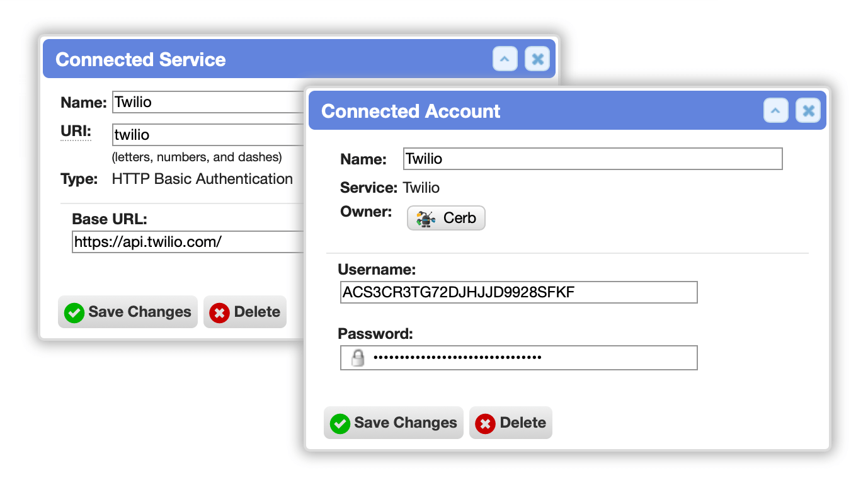This screenshot has height=485, width=868.
Task: Focus the Connected Service Name field
Action: point(209,102)
